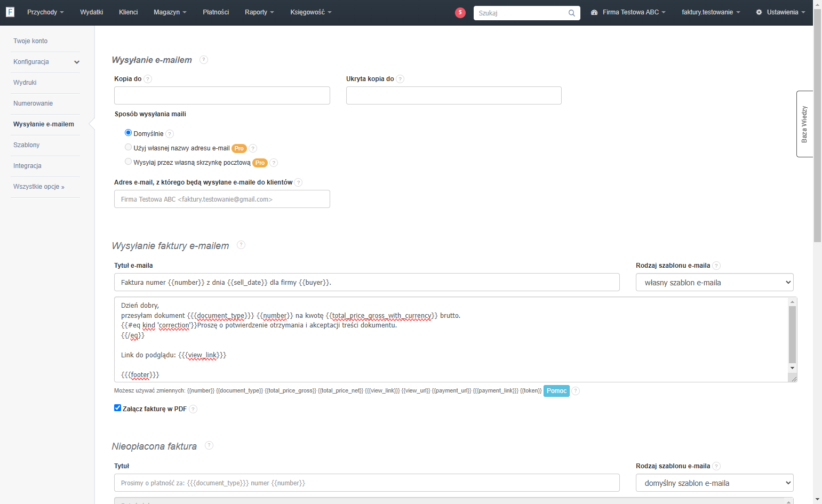Click help icon beside sender e-mail address label
Screen dimensions: 822x504
point(298,182)
